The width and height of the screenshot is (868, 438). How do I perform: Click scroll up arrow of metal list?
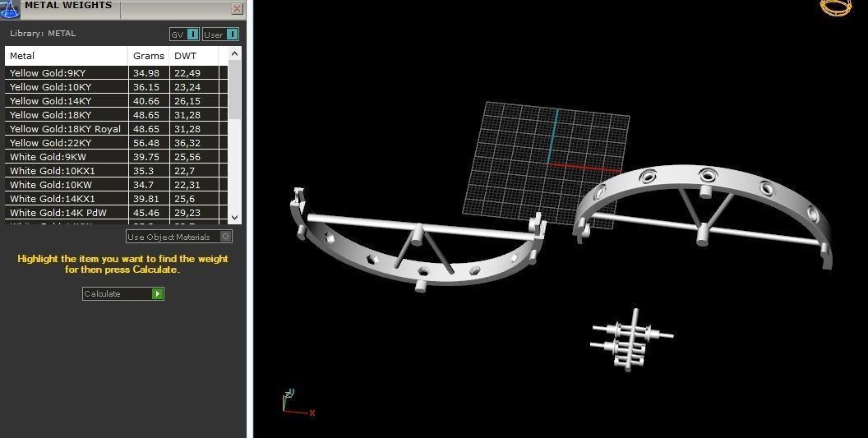point(235,53)
